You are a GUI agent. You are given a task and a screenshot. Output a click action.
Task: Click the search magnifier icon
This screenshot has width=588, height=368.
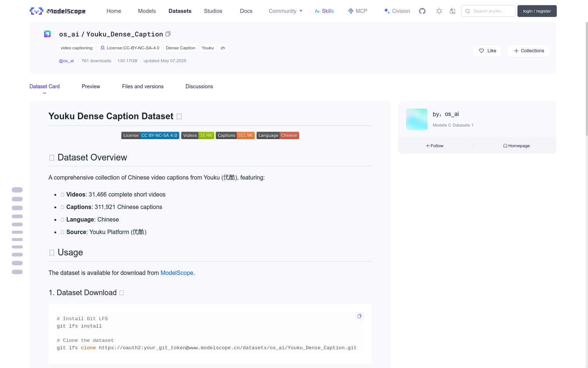pos(467,11)
